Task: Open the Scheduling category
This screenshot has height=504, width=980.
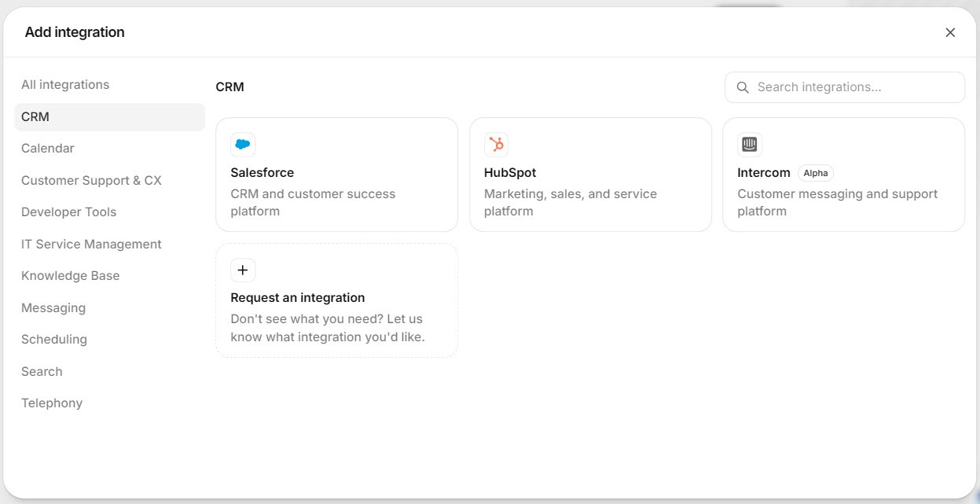Action: pos(109,340)
